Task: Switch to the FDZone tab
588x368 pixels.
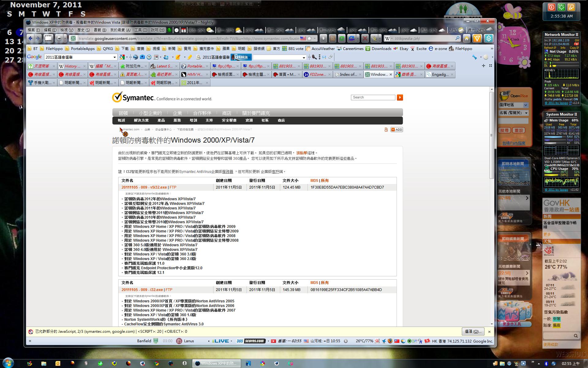Action: (x=317, y=74)
